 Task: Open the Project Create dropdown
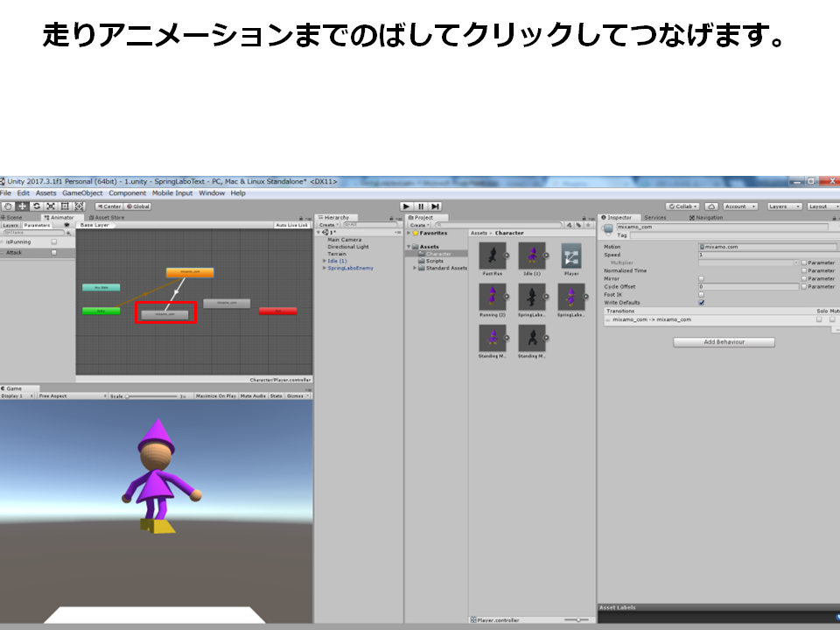[420, 226]
